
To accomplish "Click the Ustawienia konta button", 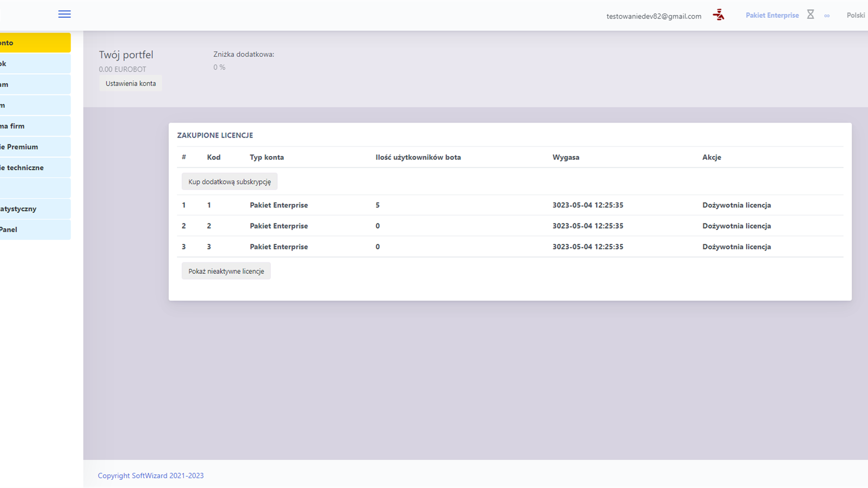I will [x=131, y=84].
